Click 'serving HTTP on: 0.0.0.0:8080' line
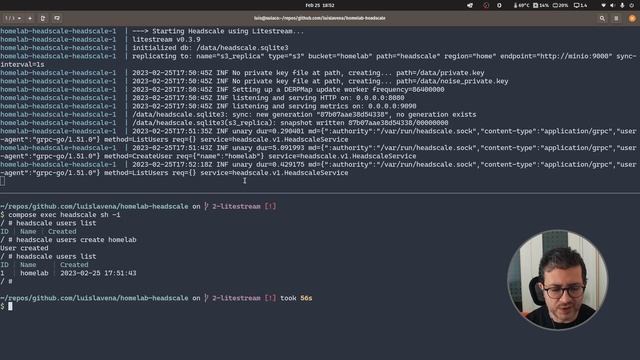Viewport: 640px width, 360px height. [x=268, y=98]
